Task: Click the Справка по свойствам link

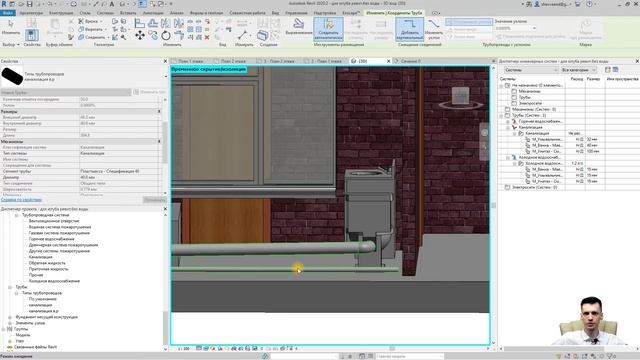Action: coord(21,200)
